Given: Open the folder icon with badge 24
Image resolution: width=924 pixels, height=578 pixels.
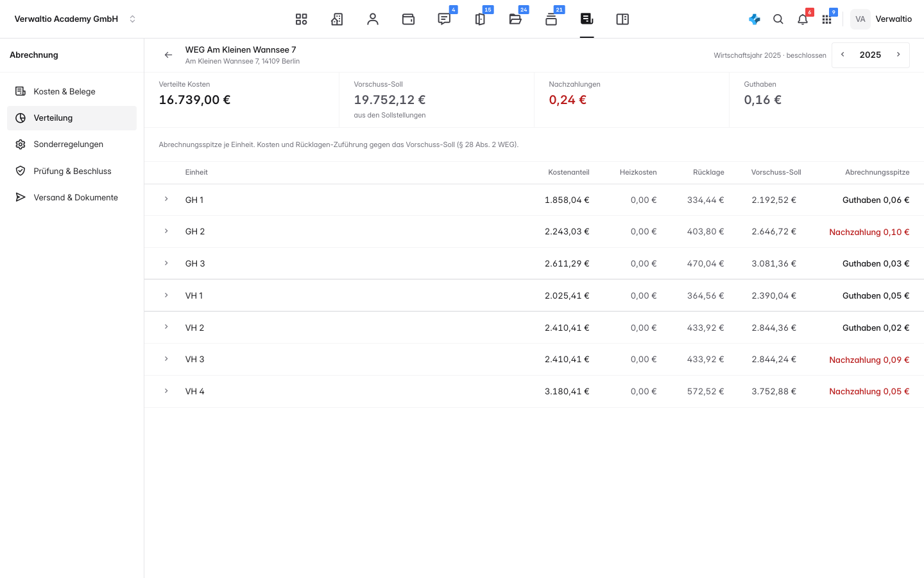Looking at the screenshot, I should coord(515,19).
